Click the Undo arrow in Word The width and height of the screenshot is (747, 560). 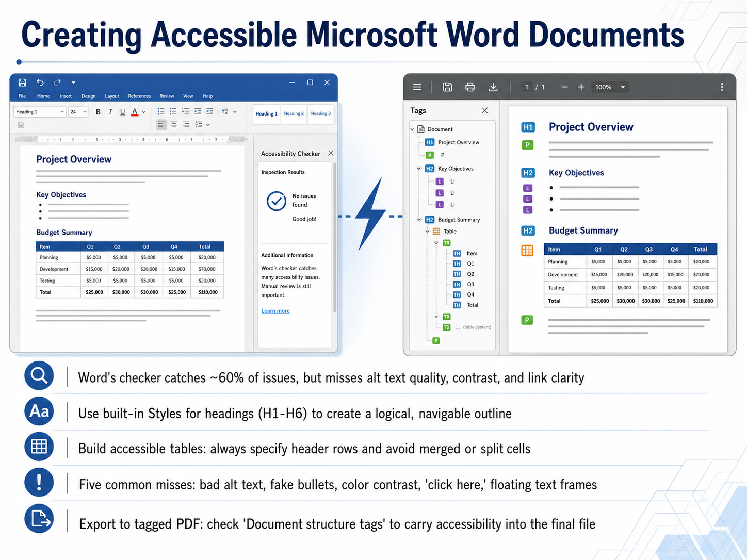pyautogui.click(x=40, y=82)
